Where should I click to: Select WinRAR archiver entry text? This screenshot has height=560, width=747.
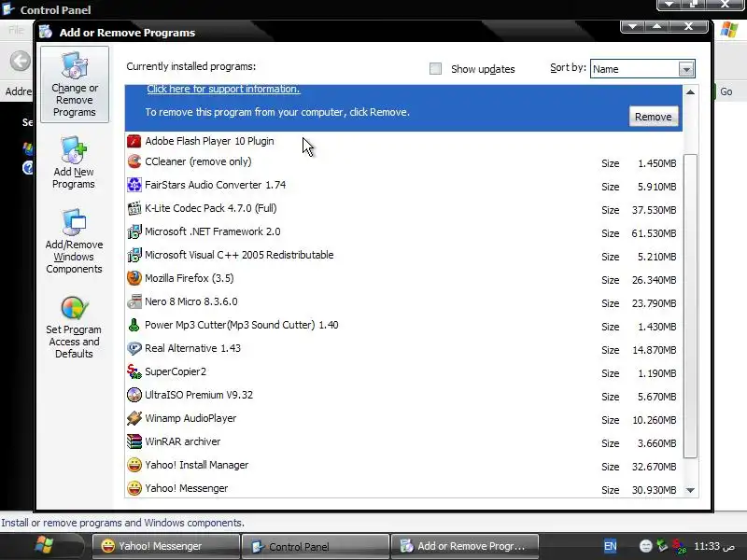(x=182, y=441)
